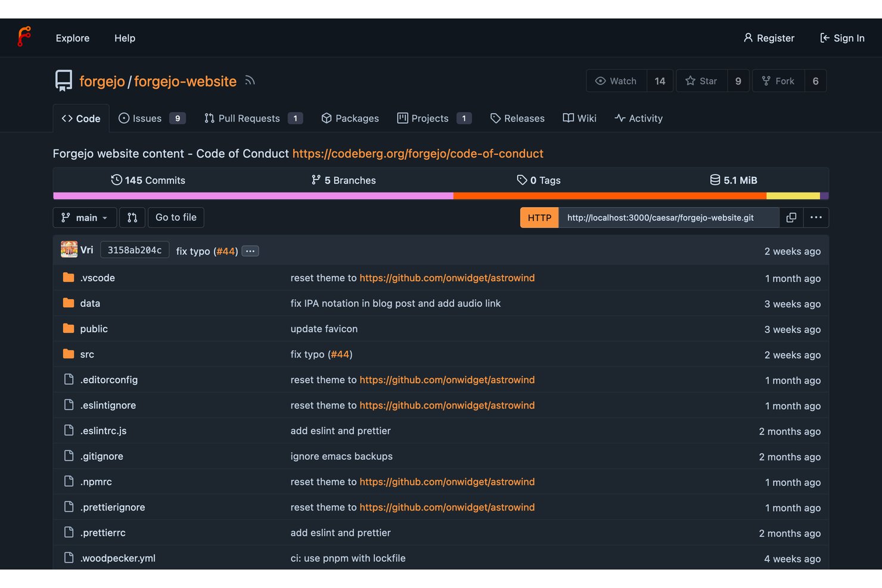This screenshot has height=588, width=882.
Task: Click the 5.1 MiB repository size
Action: pyautogui.click(x=733, y=180)
